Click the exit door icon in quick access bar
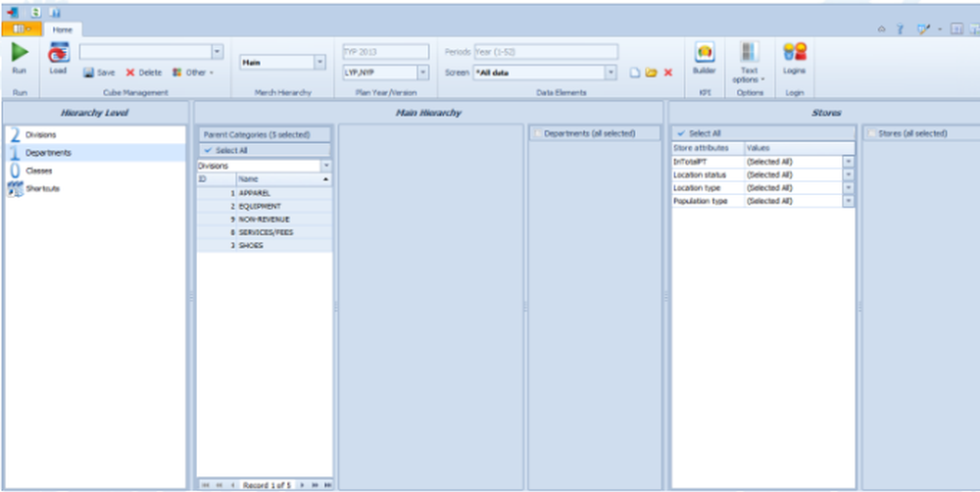Viewport: 980px width, 492px height. [x=13, y=12]
